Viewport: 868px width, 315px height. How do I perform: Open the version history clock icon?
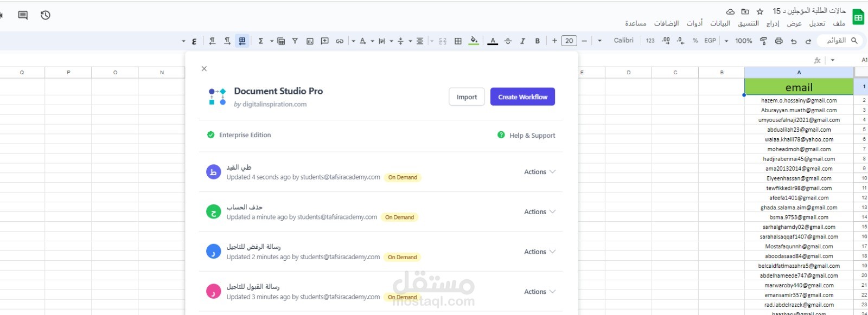pyautogui.click(x=46, y=15)
